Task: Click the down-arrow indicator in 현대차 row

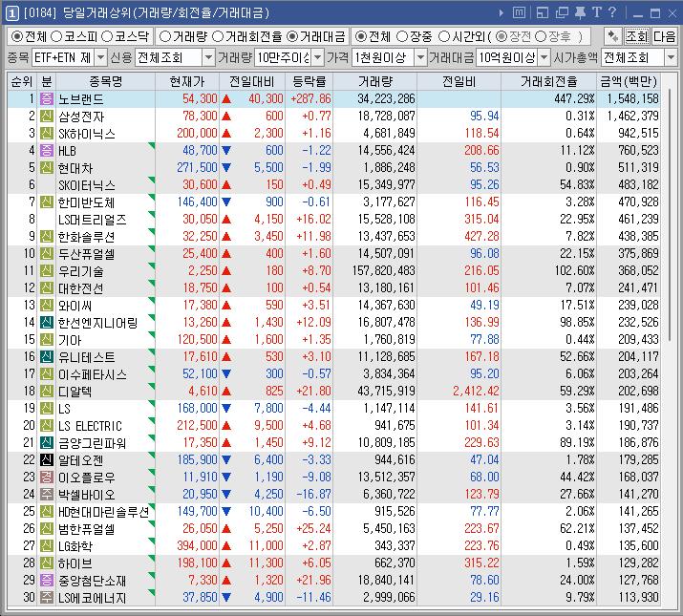Action: coord(226,168)
